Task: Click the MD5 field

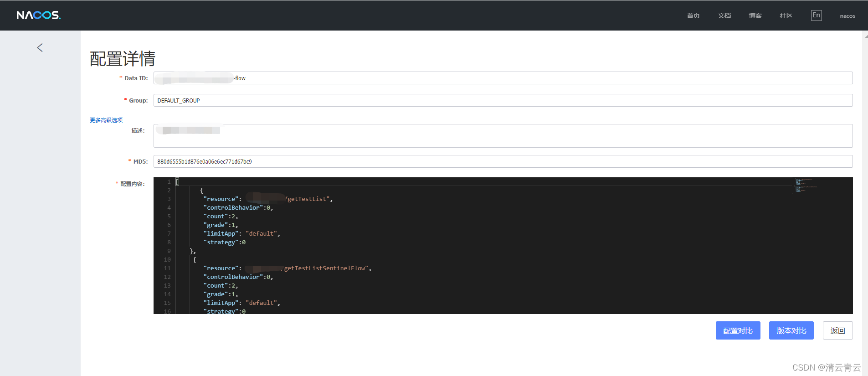Action: pos(503,161)
